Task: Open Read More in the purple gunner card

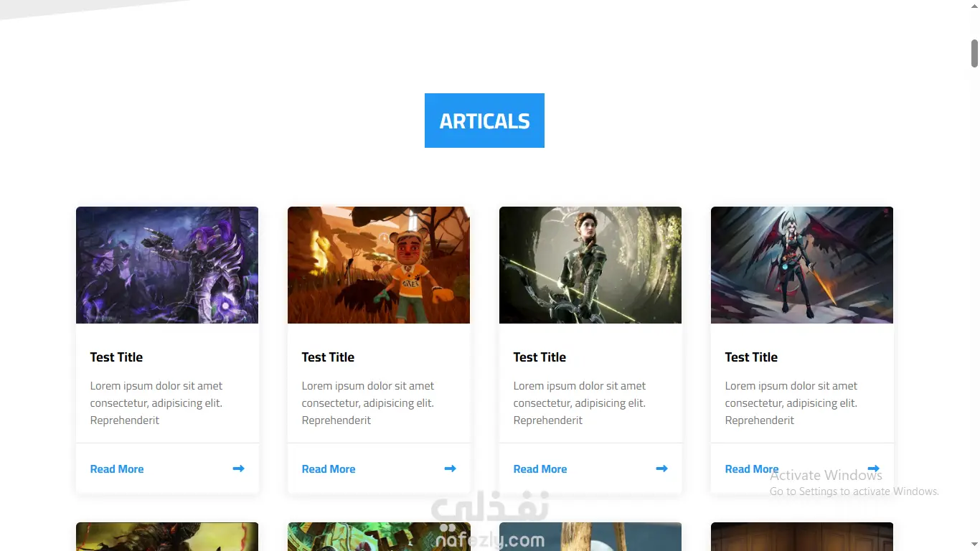Action: 117,469
